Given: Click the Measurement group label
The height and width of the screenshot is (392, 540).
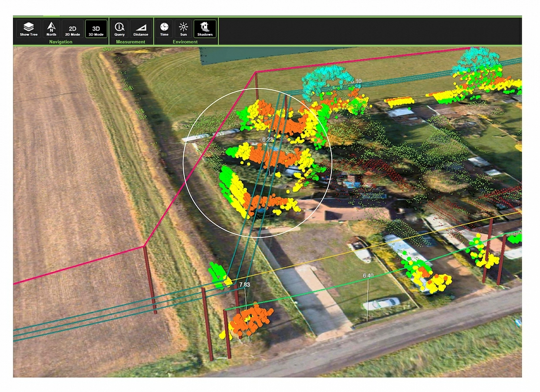Looking at the screenshot, I should pyautogui.click(x=131, y=42).
